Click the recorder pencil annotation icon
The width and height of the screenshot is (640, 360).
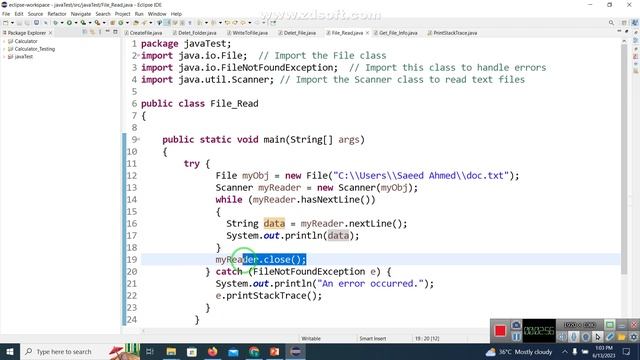[x=609, y=337]
